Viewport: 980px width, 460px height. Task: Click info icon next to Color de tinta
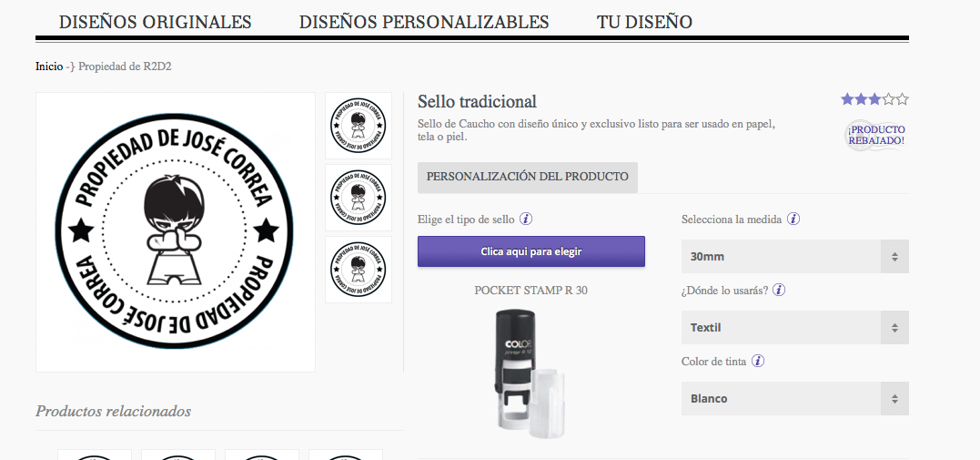[757, 361]
